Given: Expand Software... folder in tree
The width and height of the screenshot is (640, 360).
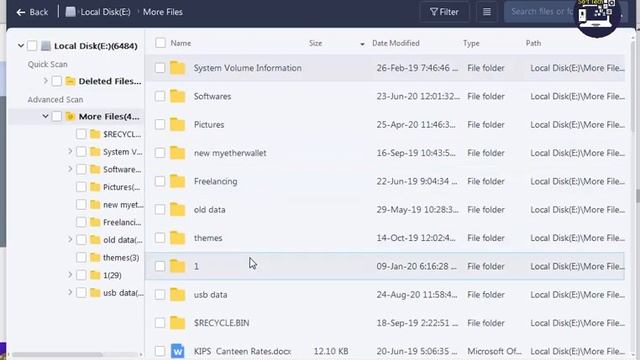Looking at the screenshot, I should pyautogui.click(x=70, y=169).
